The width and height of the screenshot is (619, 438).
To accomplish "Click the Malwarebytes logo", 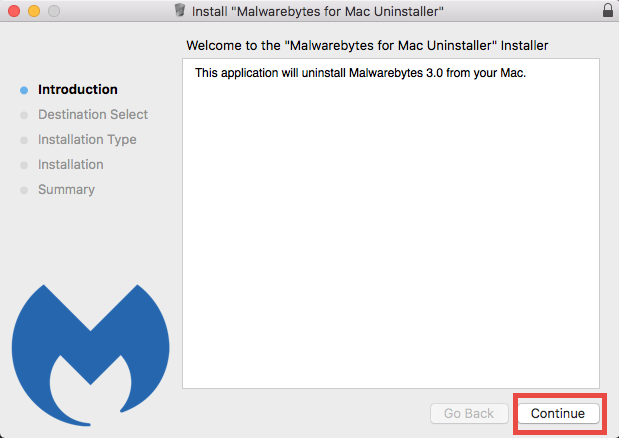I will click(90, 355).
